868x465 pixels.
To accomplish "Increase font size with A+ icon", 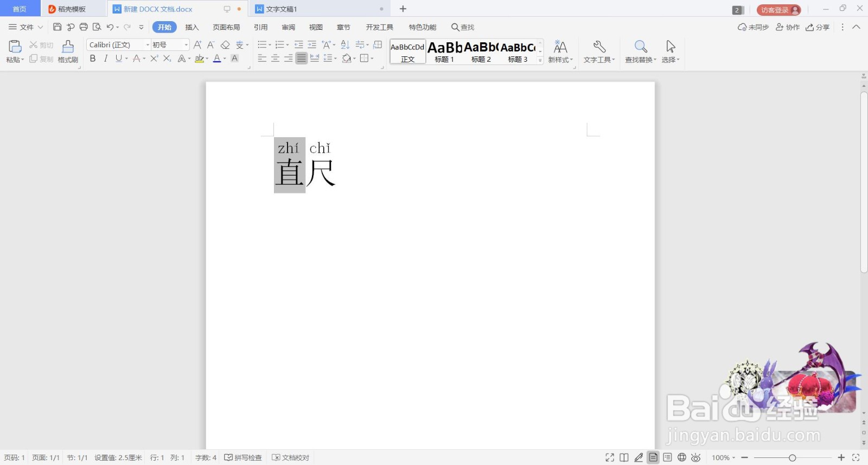I will (197, 45).
